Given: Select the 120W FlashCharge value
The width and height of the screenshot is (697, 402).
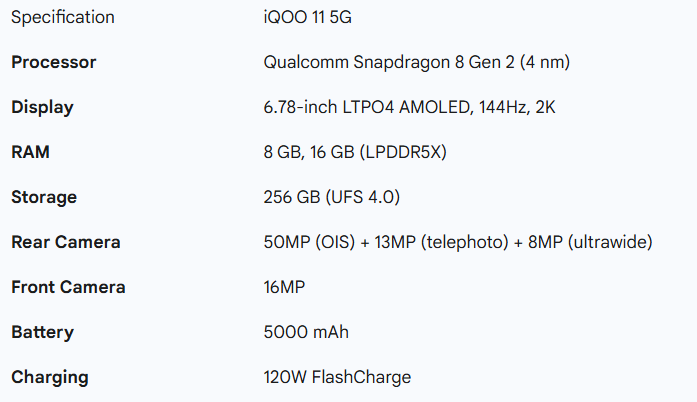Looking at the screenshot, I should pyautogui.click(x=337, y=377).
